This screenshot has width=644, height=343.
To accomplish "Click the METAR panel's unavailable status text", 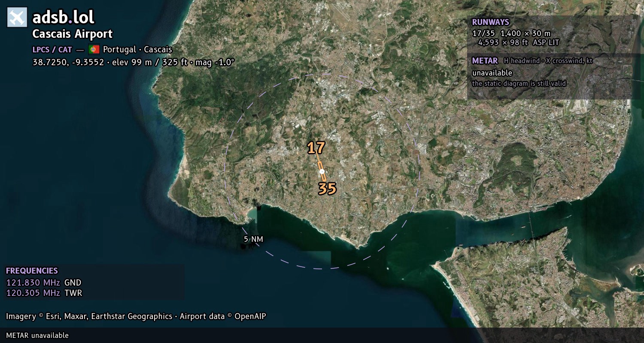I will click(x=492, y=73).
